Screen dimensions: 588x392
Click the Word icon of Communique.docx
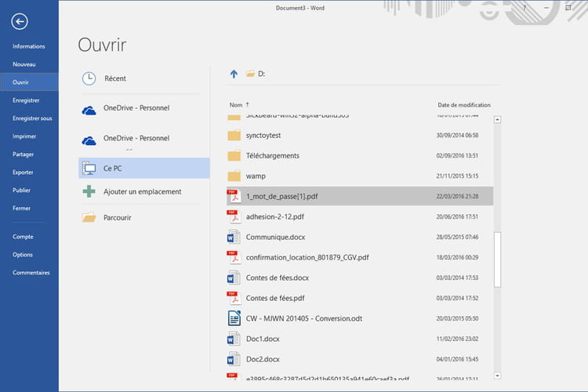234,237
